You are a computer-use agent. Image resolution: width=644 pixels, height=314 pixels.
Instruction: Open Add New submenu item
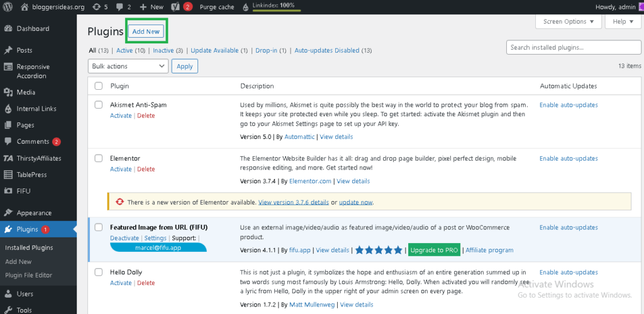(x=18, y=261)
